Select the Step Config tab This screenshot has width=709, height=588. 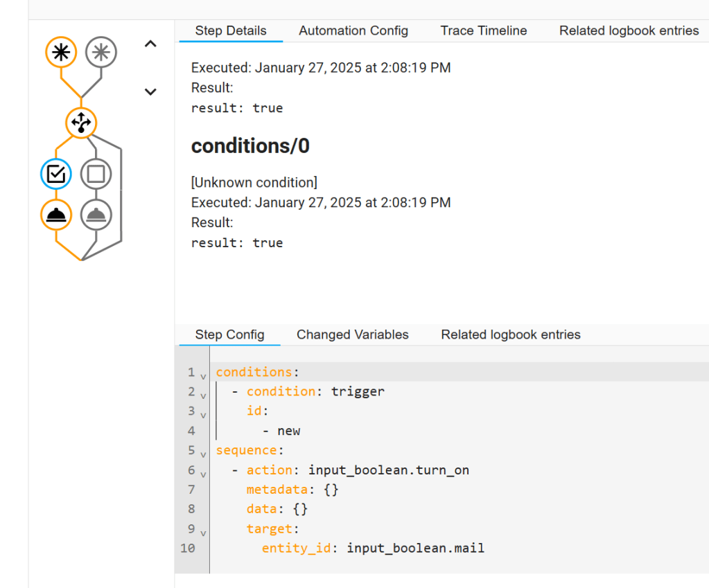(229, 335)
